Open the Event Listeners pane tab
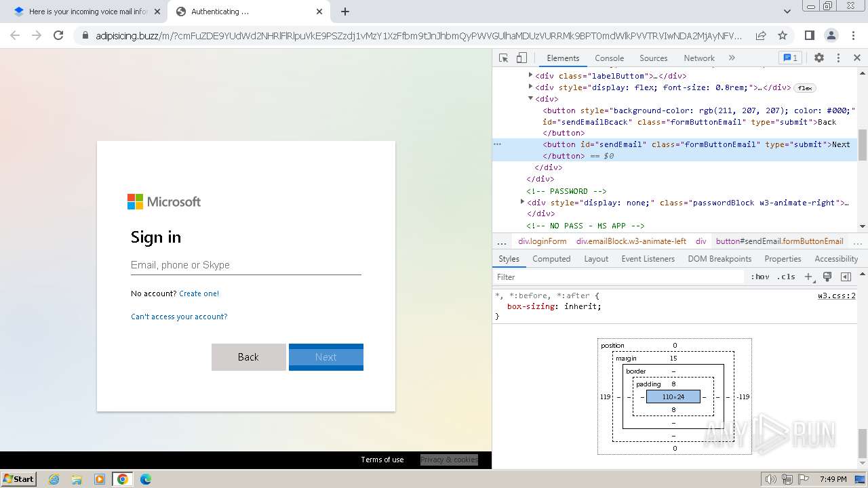The width and height of the screenshot is (868, 488). [648, 259]
